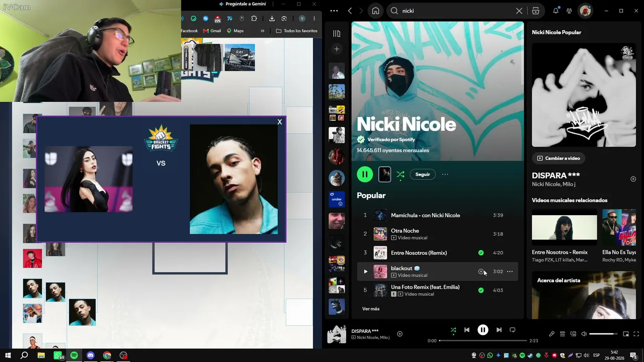This screenshot has width=644, height=362.
Task: Pick the dark-haired woman in the bracket matchup
Action: pyautogui.click(x=89, y=179)
